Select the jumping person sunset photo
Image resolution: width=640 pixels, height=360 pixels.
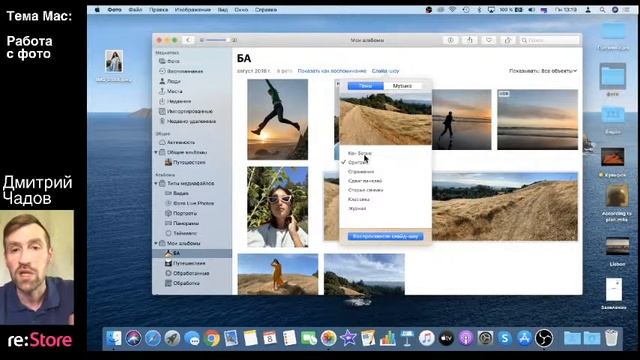pos(278,119)
